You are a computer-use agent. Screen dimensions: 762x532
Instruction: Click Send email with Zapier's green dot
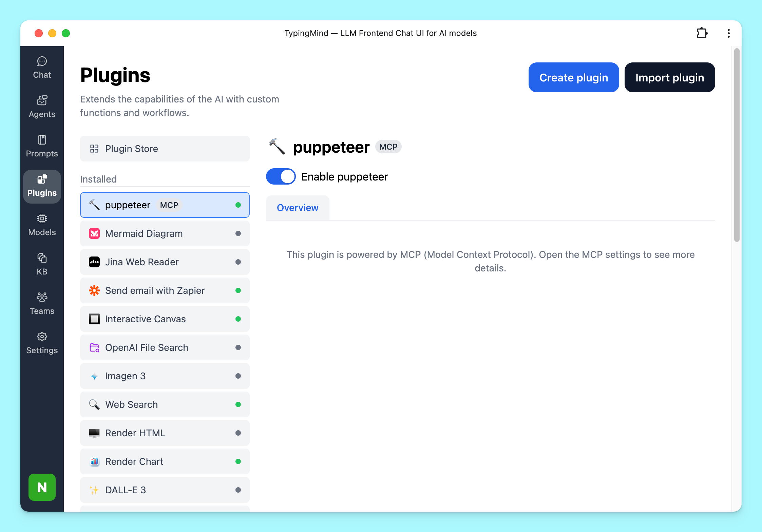click(x=238, y=290)
